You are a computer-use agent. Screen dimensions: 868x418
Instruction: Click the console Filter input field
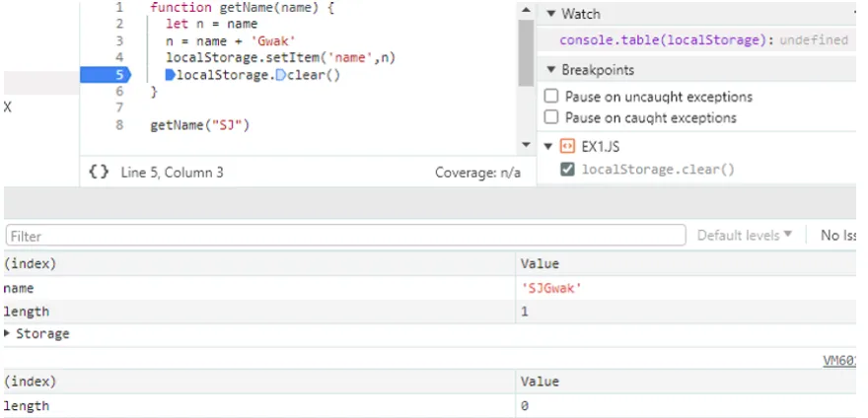click(345, 236)
